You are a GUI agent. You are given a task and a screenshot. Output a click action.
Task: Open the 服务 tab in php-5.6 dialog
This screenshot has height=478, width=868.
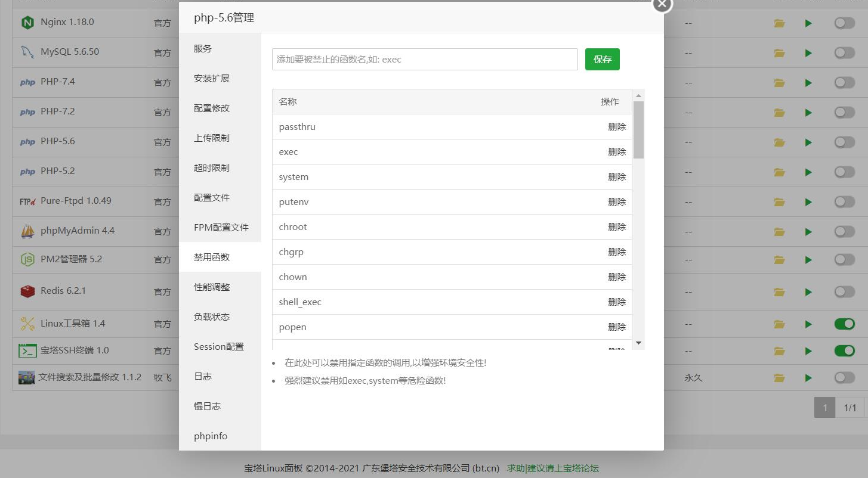point(220,48)
